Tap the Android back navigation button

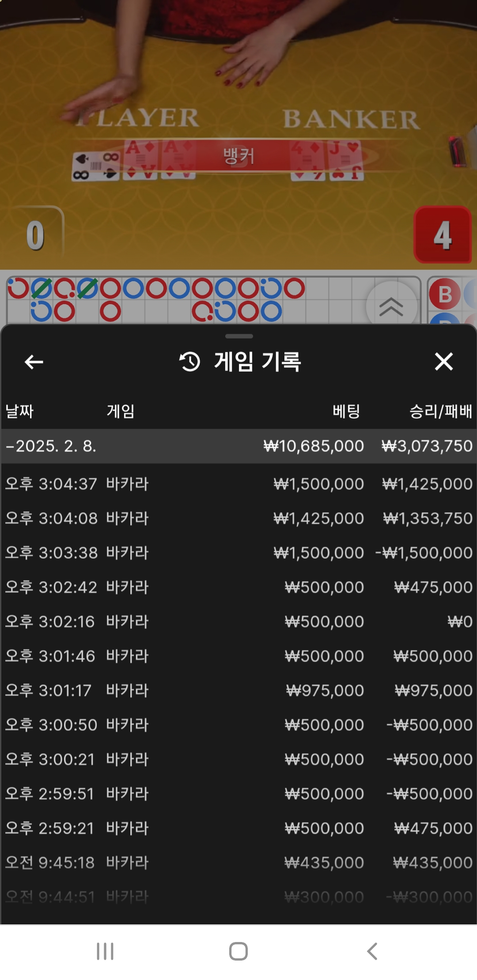pos(372,951)
